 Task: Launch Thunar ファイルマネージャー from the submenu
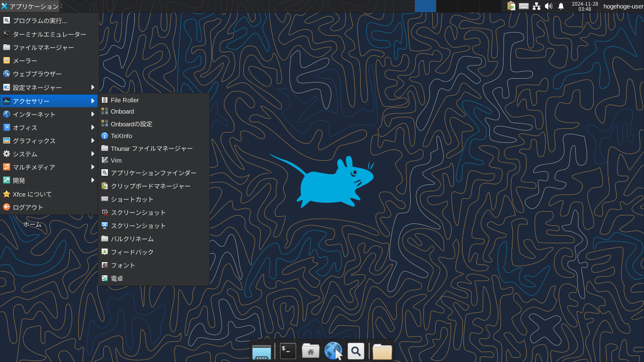[x=154, y=148]
